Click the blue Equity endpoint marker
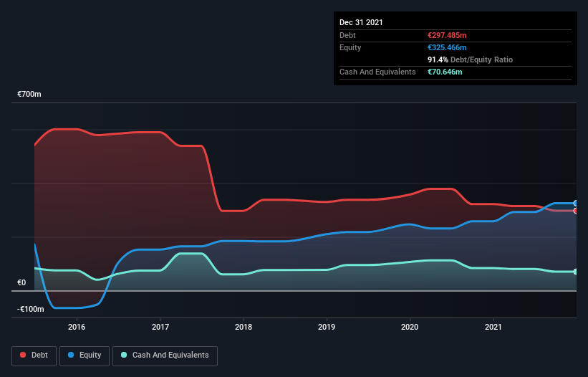The image size is (588, 377). click(576, 204)
